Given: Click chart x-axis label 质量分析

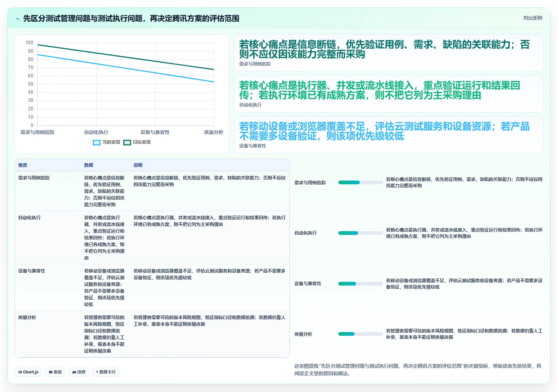Looking at the screenshot, I should [214, 132].
